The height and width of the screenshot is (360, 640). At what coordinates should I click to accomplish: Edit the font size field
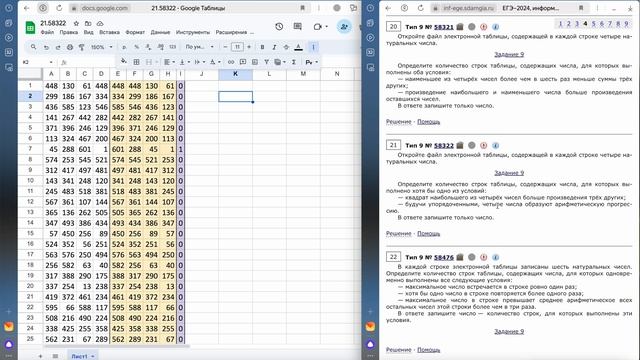[x=237, y=47]
